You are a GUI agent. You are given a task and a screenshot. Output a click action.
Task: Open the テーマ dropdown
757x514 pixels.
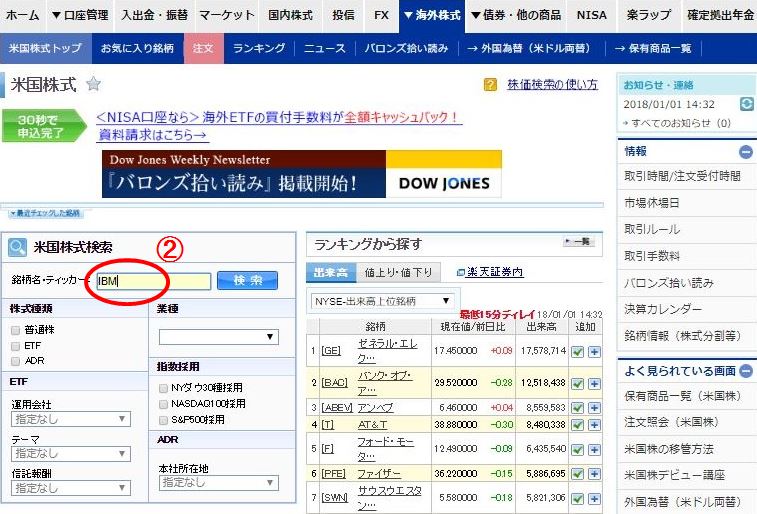click(71, 454)
